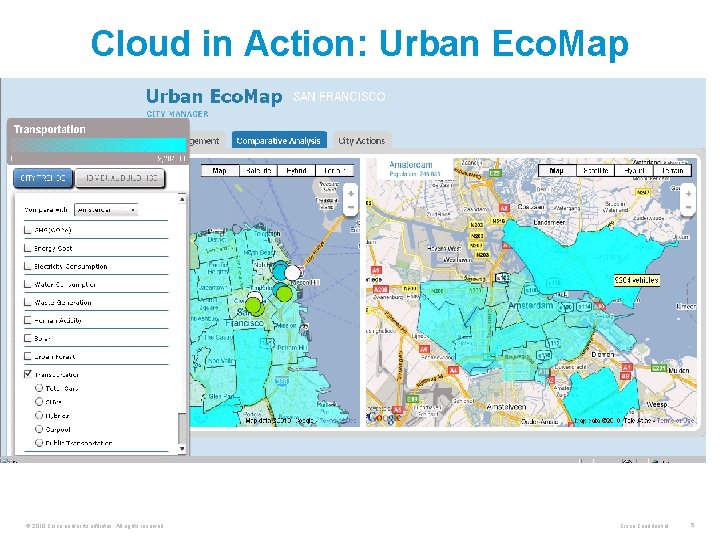Click the vehicles tooltip on Amsterdam map
Screen dimensions: 720x540
click(x=637, y=280)
